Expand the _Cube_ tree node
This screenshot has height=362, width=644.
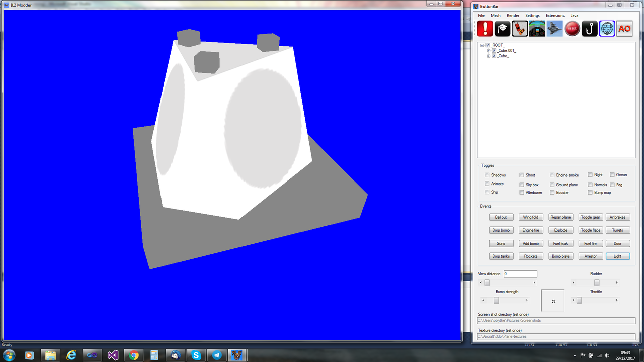click(x=488, y=56)
